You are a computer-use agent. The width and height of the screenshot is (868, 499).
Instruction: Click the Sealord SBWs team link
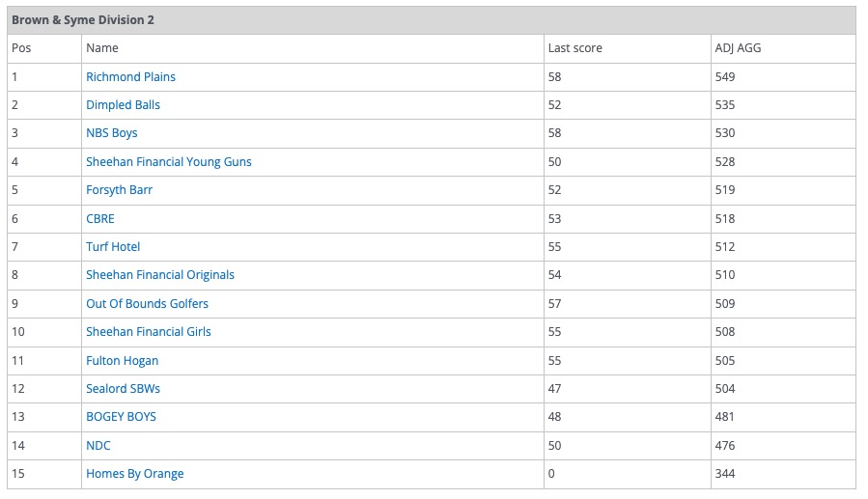[123, 389]
